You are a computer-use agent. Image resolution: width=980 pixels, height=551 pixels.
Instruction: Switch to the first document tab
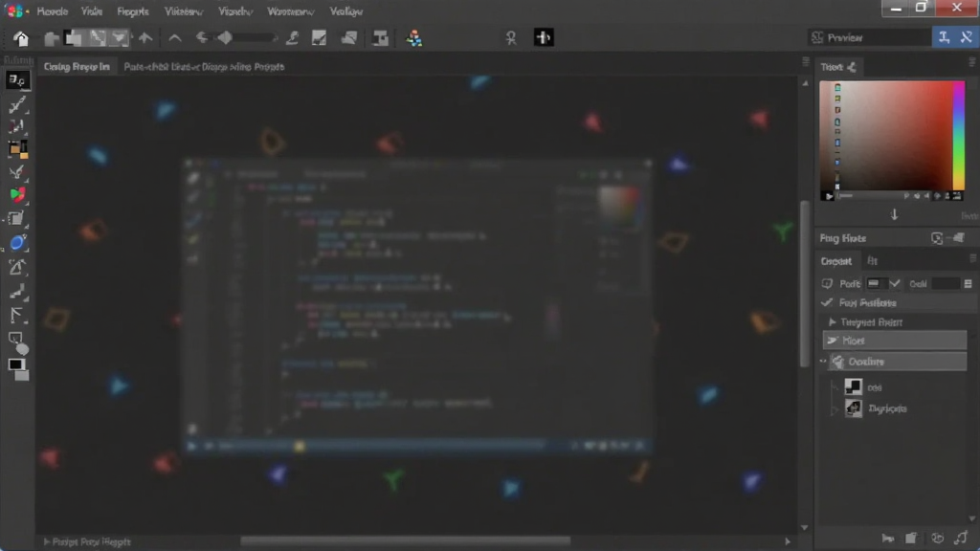tap(77, 66)
